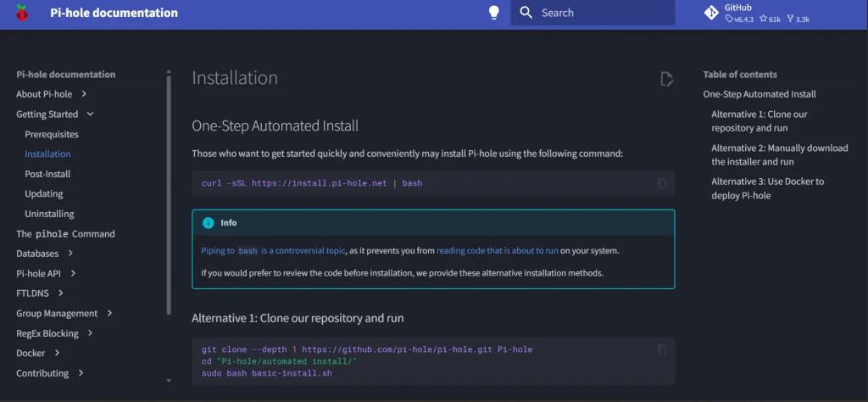Screen dimensions: 868x402
Task: Open the GitHub repository link
Action: point(757,13)
